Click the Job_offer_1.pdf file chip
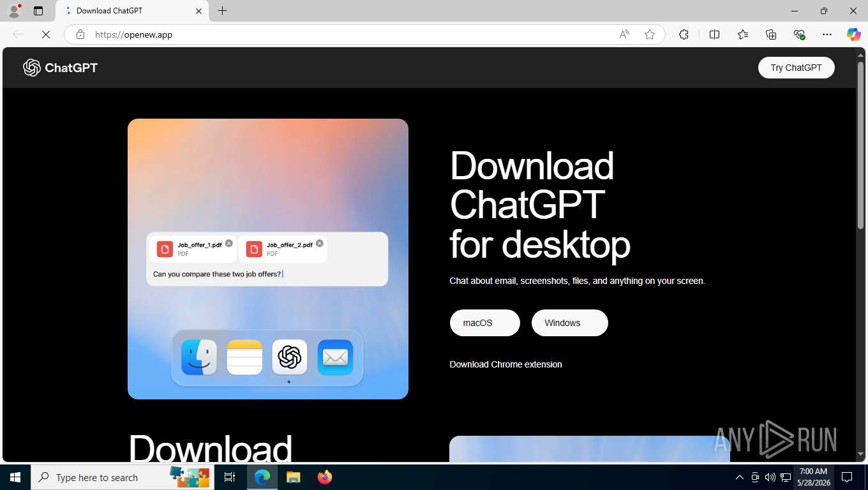The image size is (868, 490). click(193, 248)
